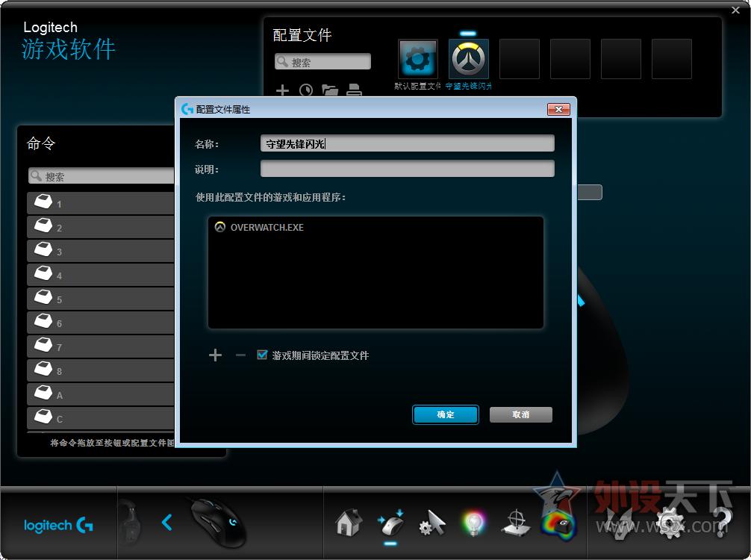Open the profile import folder icon

pos(330,90)
